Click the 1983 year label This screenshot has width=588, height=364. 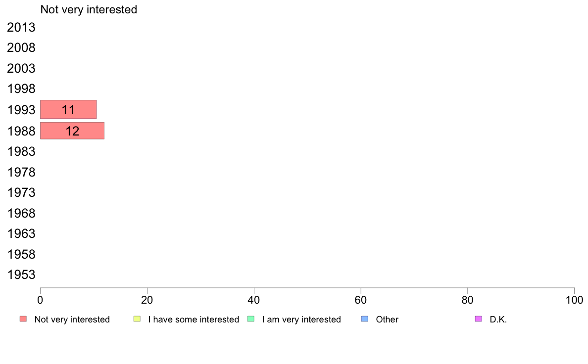(21, 151)
